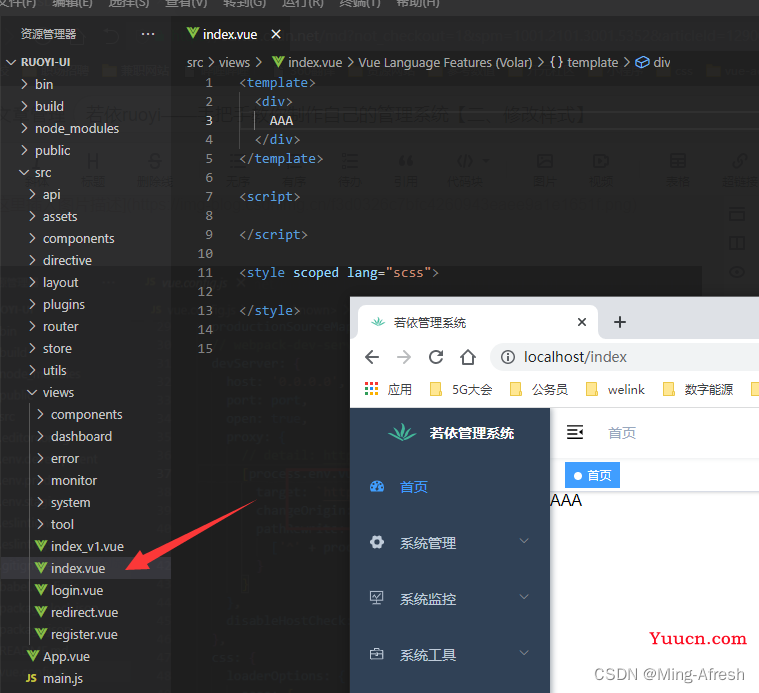Click the explorer more actions ellipsis

(148, 34)
